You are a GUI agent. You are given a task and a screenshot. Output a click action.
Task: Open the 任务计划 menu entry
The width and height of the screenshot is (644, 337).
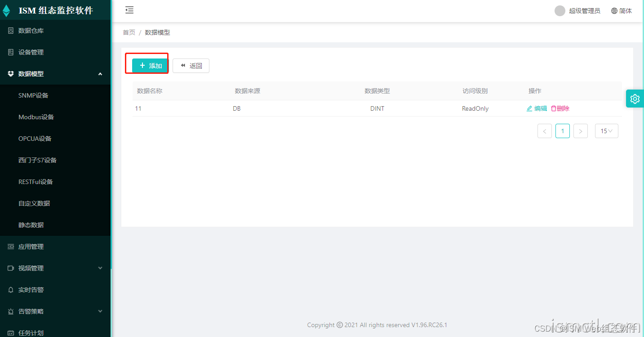pyautogui.click(x=55, y=332)
